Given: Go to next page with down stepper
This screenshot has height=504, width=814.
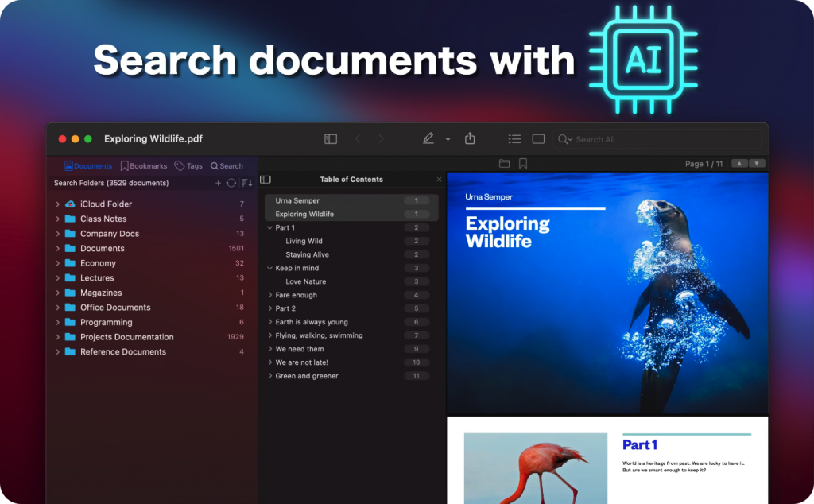Looking at the screenshot, I should pyautogui.click(x=757, y=162).
